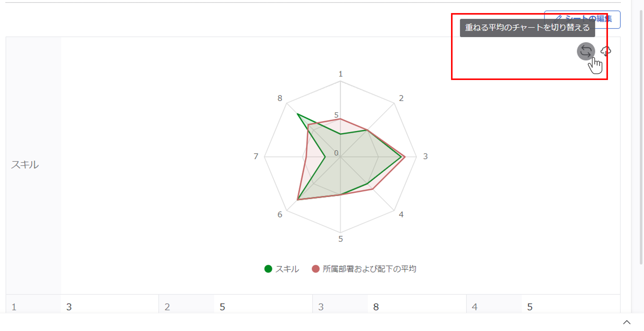Toggle the スキル series legend label
The image size is (644, 331).
point(287,269)
